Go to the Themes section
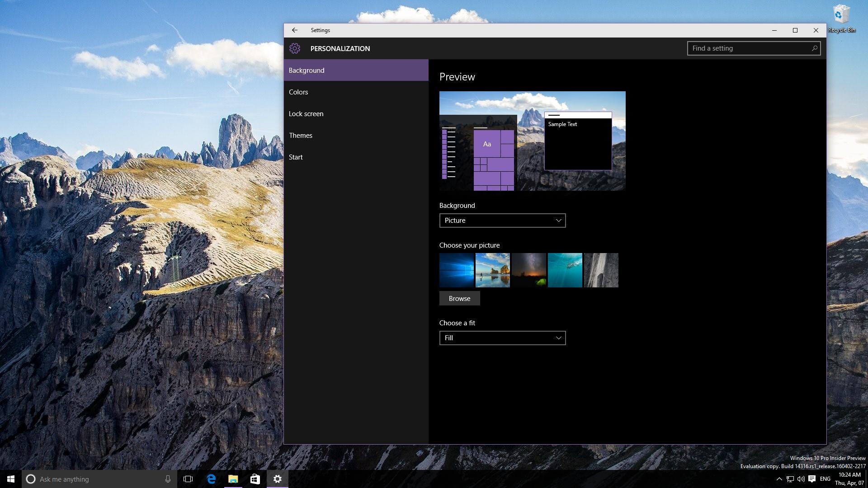Viewport: 868px width, 488px height. pos(301,136)
